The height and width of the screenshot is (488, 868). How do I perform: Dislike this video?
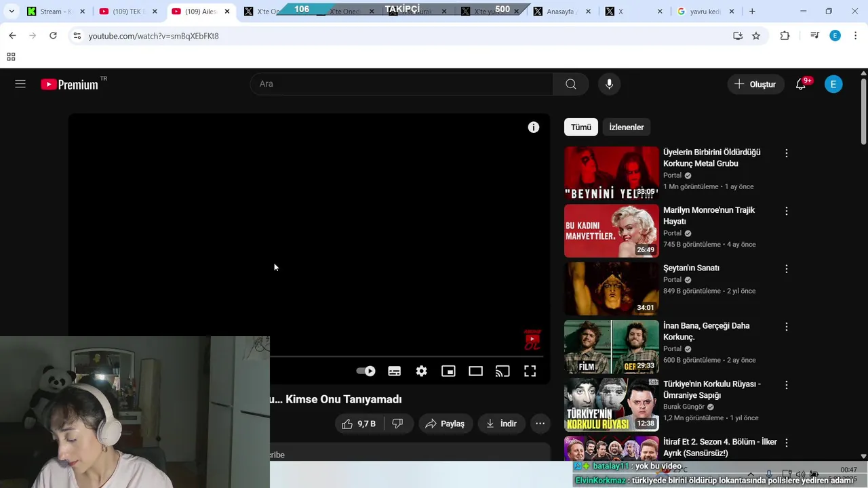tap(397, 424)
